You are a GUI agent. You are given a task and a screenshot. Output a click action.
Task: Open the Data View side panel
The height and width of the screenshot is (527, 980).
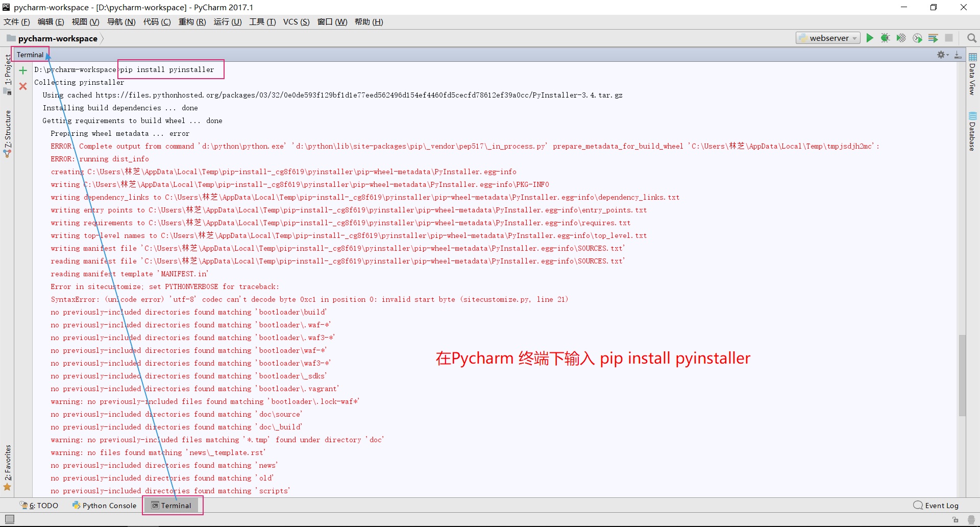tap(972, 74)
